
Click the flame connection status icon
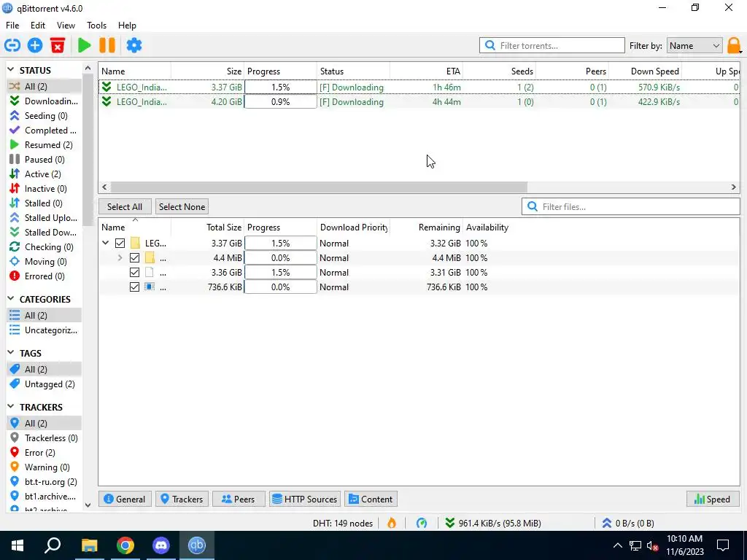pos(392,523)
